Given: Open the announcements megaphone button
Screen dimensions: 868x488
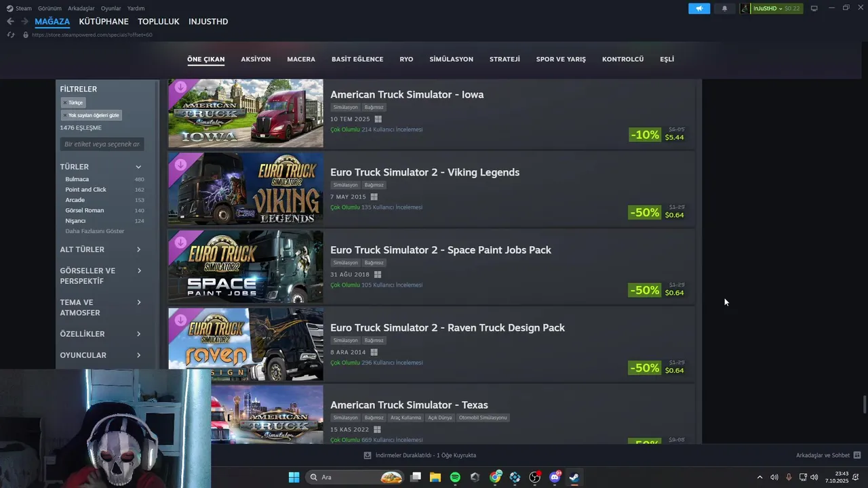Looking at the screenshot, I should pyautogui.click(x=698, y=8).
